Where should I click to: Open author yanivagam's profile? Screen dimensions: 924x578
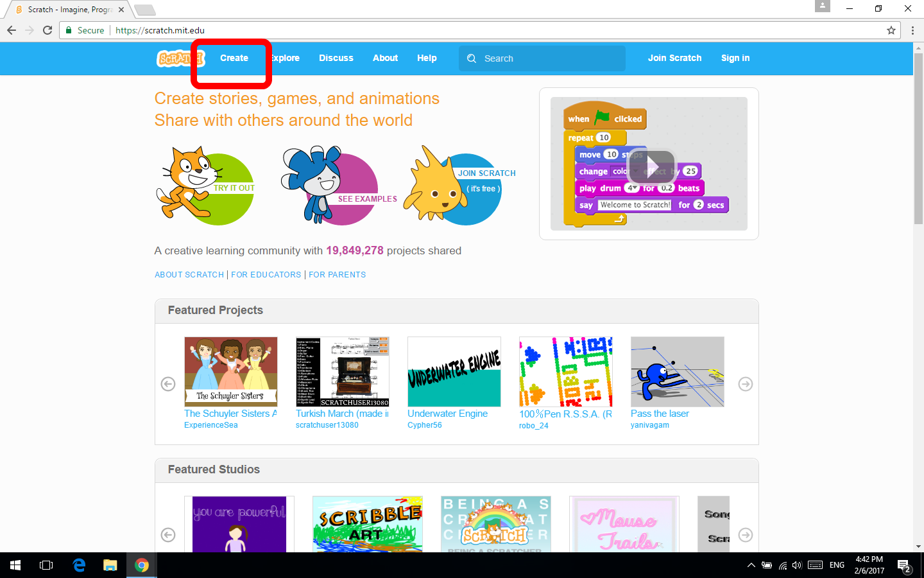pyautogui.click(x=650, y=425)
